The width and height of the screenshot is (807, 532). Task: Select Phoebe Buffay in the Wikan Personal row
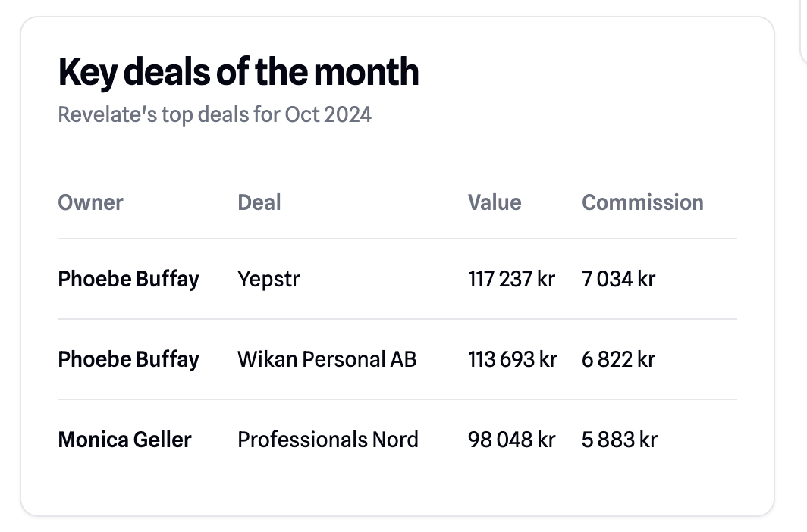[128, 359]
